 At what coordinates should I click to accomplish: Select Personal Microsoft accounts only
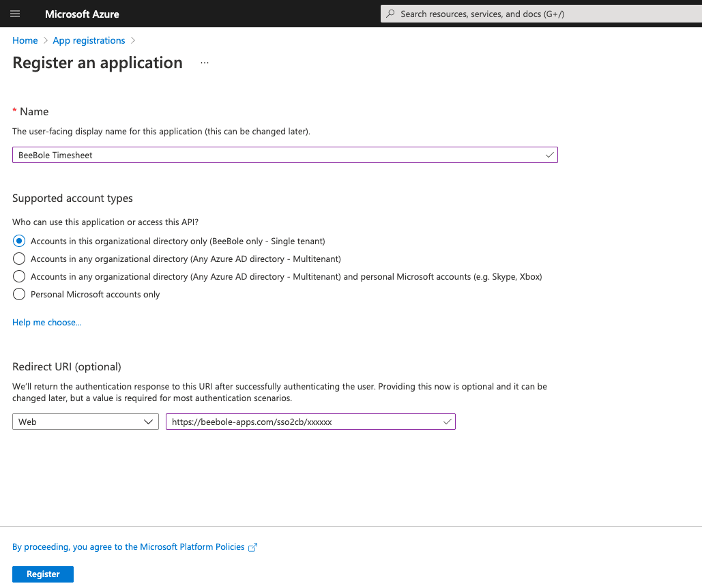click(x=18, y=294)
